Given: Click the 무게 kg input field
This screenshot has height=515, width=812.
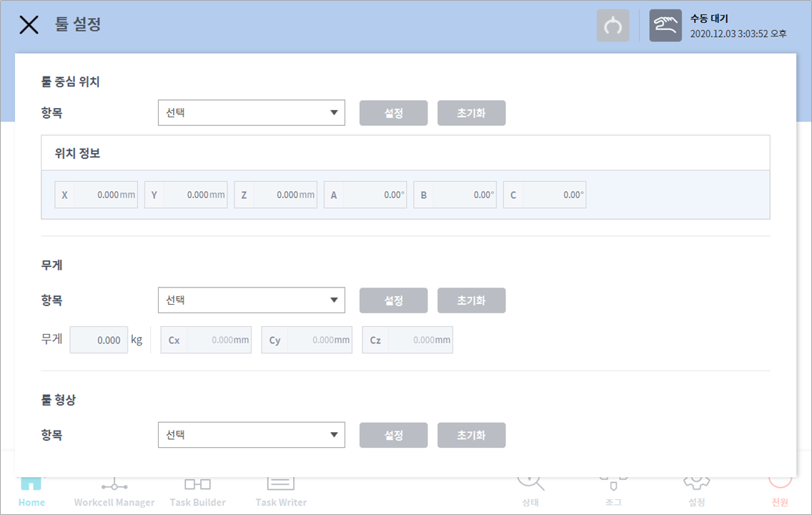Looking at the screenshot, I should point(99,340).
